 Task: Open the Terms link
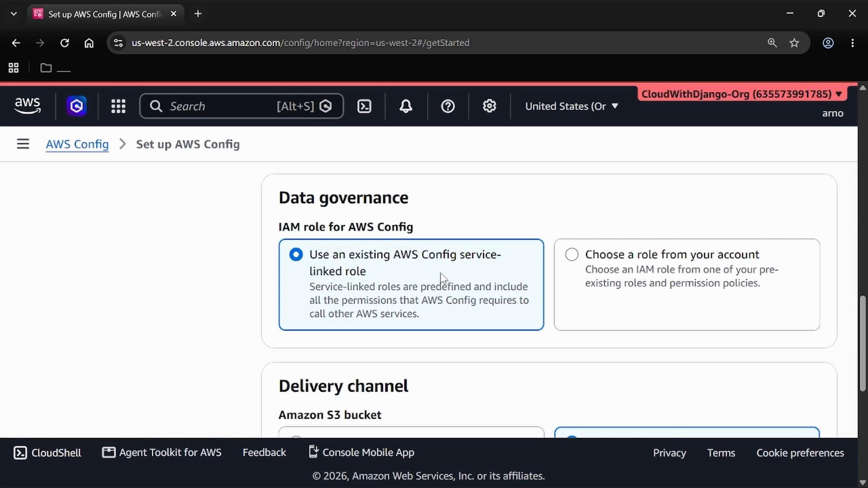click(721, 453)
